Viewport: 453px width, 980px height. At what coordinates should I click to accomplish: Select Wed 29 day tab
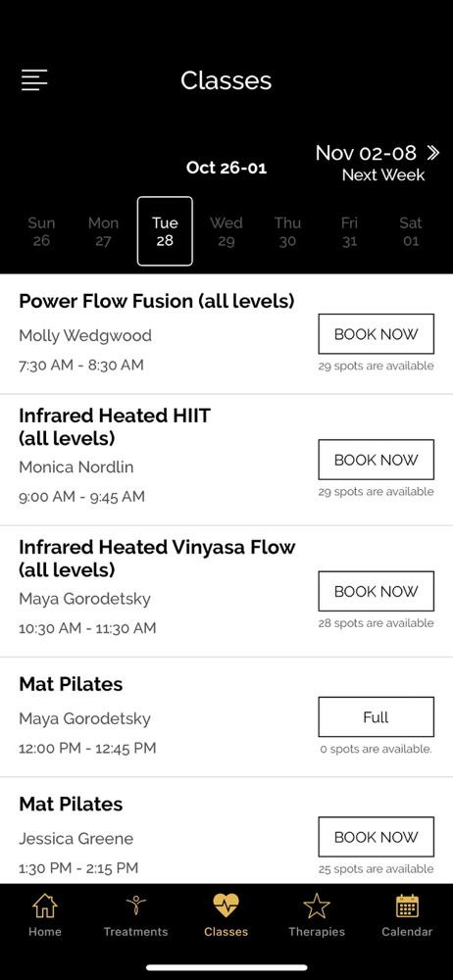pyautogui.click(x=226, y=231)
